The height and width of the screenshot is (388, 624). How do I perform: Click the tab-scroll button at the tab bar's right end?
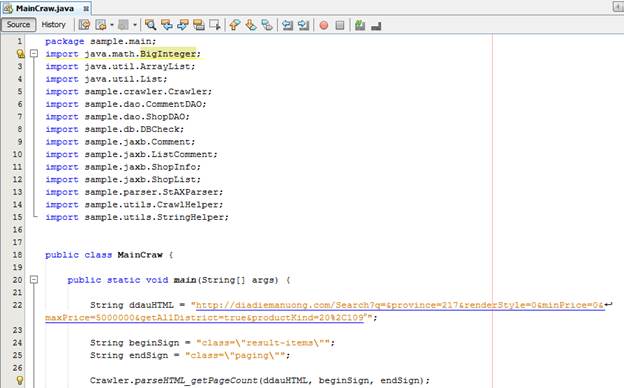[618, 7]
